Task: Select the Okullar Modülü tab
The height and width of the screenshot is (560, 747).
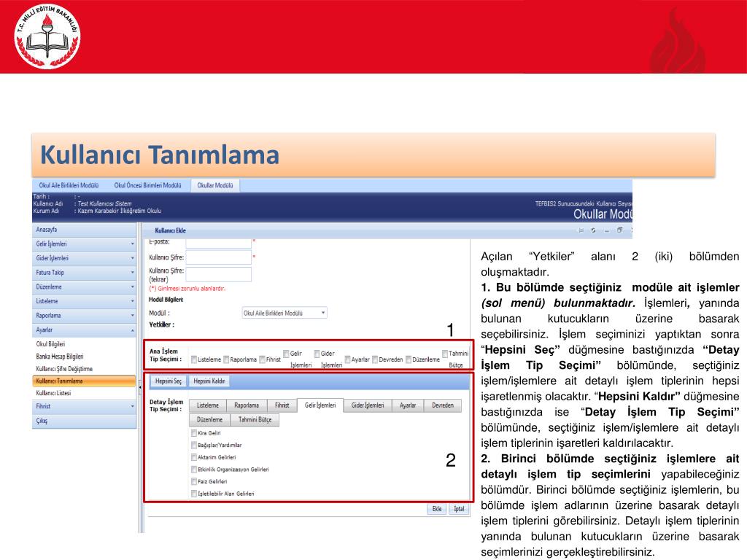Action: 215,185
